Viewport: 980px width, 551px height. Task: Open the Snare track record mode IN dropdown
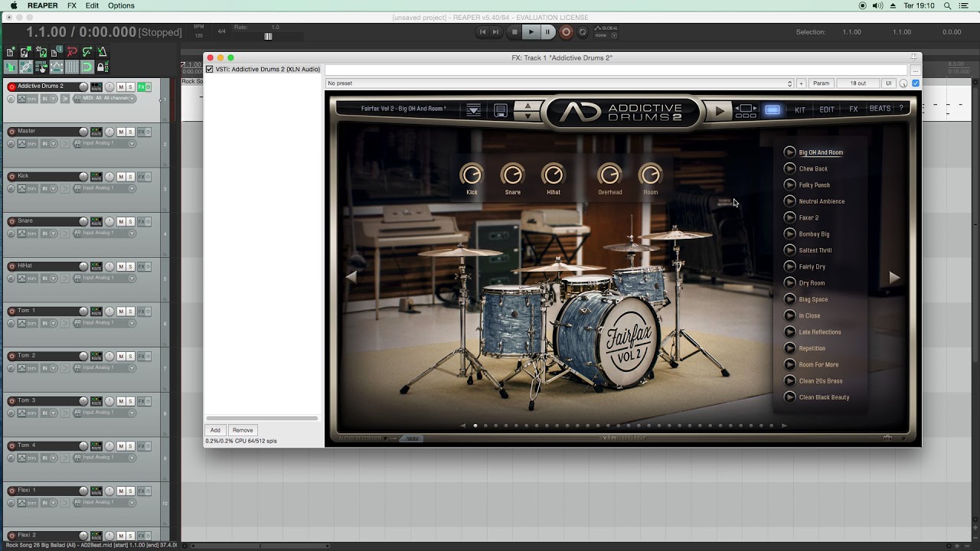coord(49,233)
